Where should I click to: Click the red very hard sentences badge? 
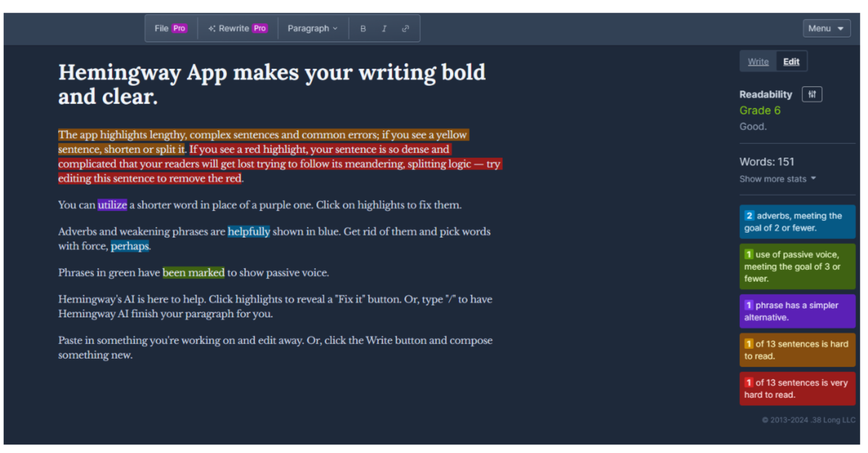pyautogui.click(x=749, y=382)
